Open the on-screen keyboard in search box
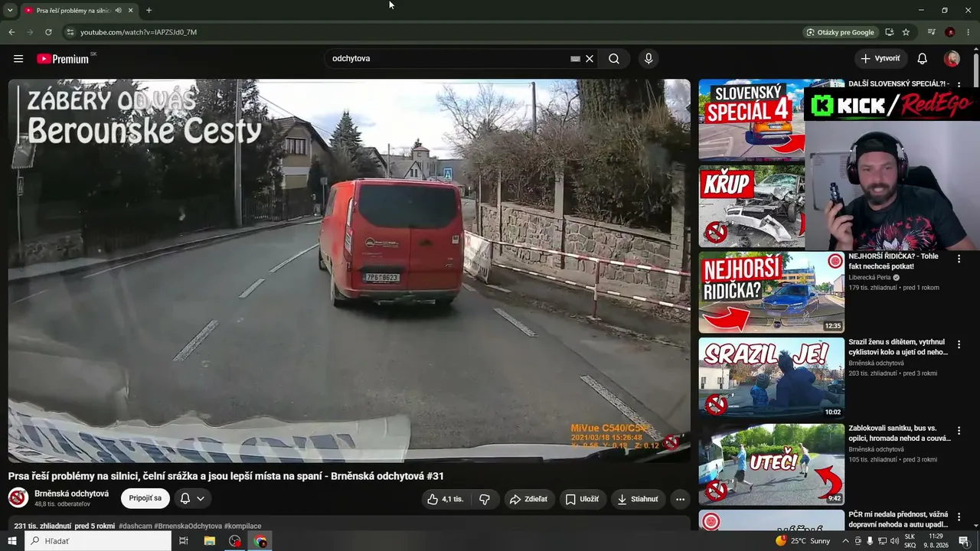The image size is (980, 551). point(575,59)
